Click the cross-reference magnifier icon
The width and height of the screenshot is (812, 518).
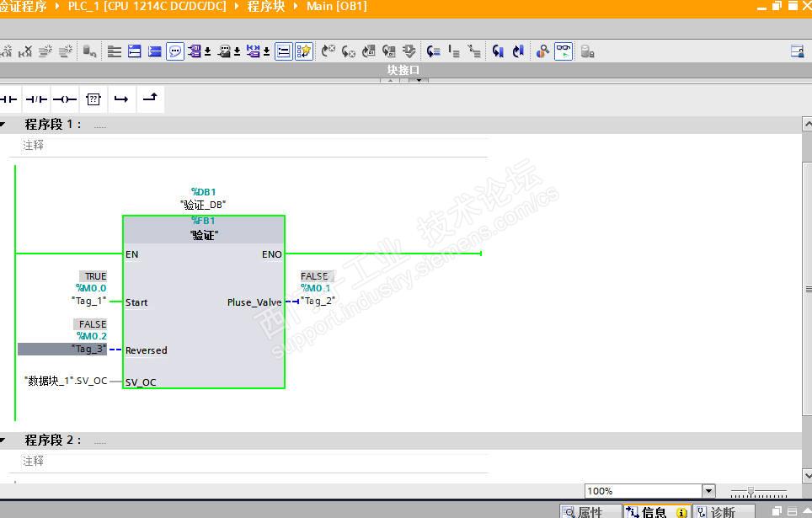click(x=542, y=51)
